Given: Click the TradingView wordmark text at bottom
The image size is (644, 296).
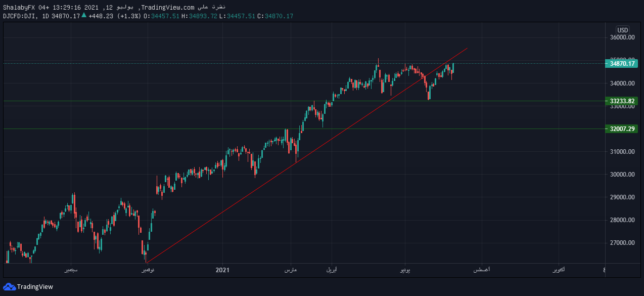Looking at the screenshot, I should [x=35, y=287].
